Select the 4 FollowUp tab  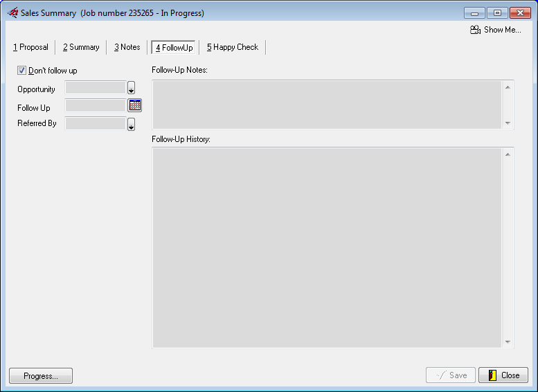coord(174,47)
